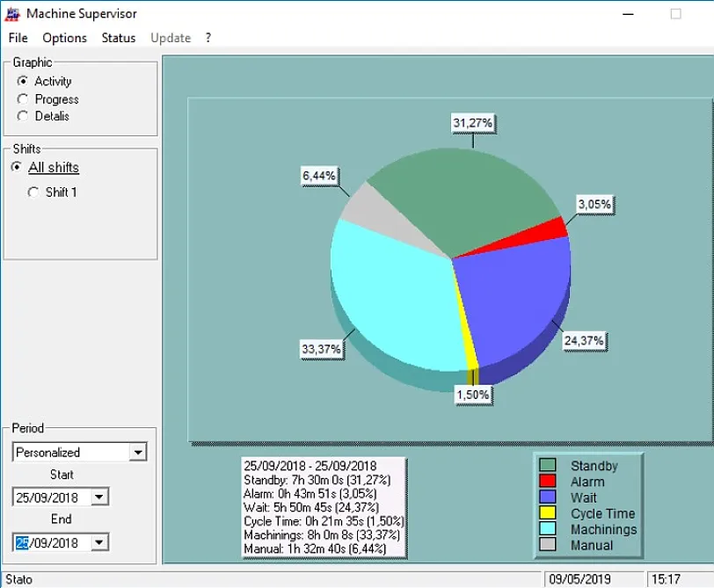Select the All shifts radio button

17,168
